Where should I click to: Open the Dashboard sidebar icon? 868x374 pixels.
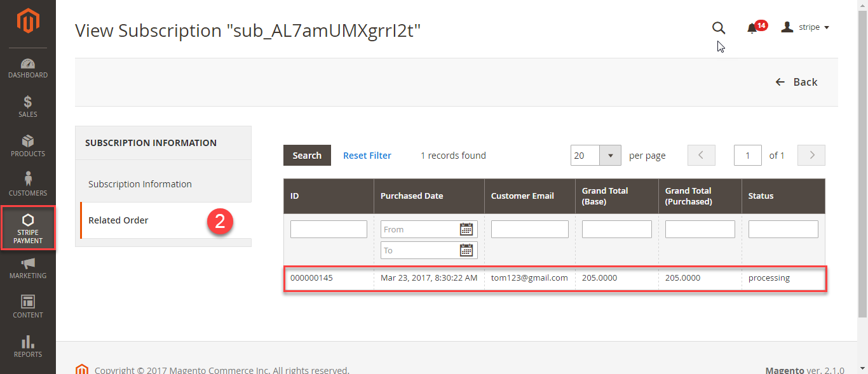coord(28,69)
